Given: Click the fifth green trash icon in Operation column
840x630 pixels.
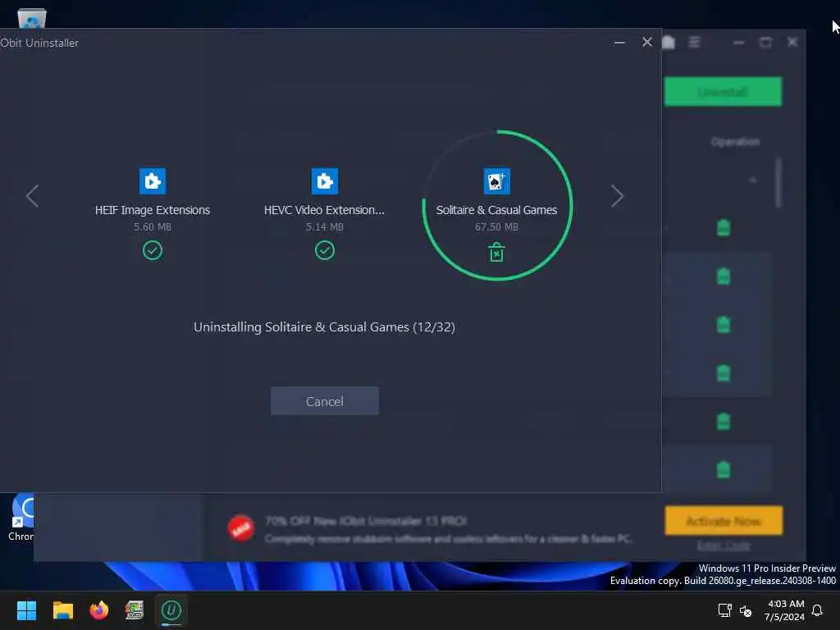Looking at the screenshot, I should click(x=724, y=422).
